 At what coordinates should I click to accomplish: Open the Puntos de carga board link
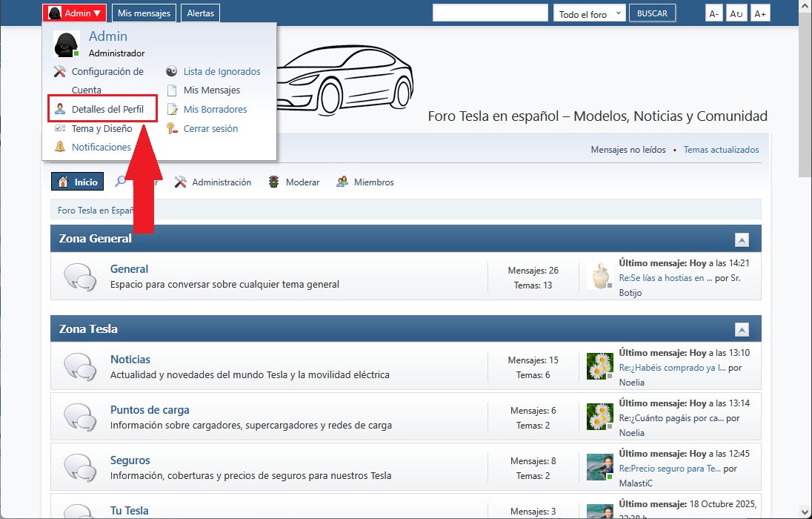coord(150,410)
